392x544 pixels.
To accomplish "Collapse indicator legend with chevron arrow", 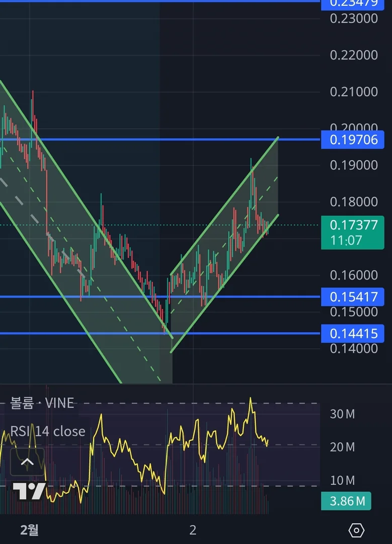I will (x=27, y=462).
